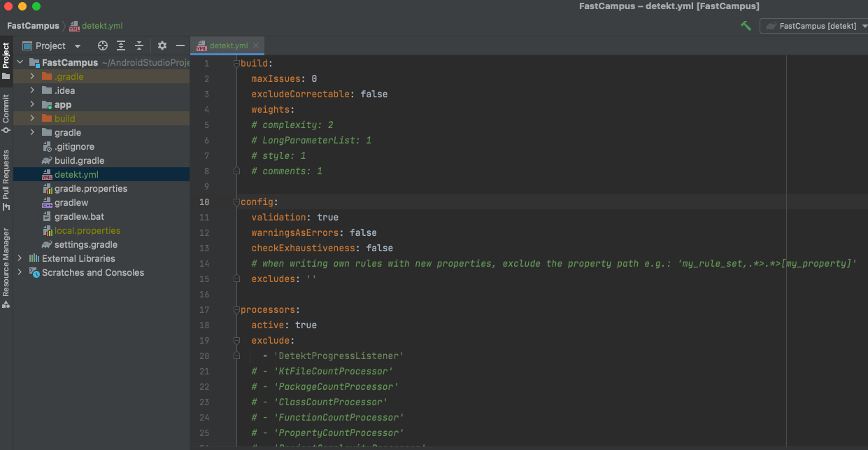
Task: Open the Project tool window tab
Action: [6, 62]
